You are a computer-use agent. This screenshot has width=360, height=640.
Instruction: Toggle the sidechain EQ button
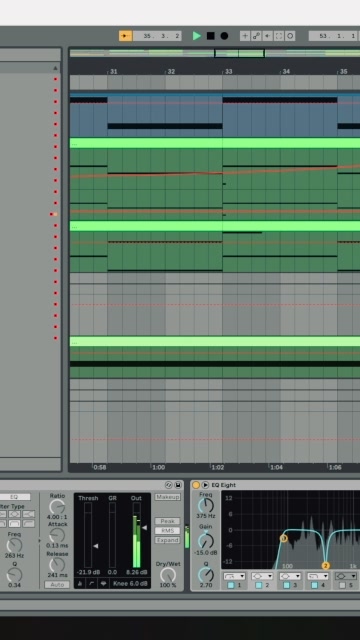pos(15,497)
